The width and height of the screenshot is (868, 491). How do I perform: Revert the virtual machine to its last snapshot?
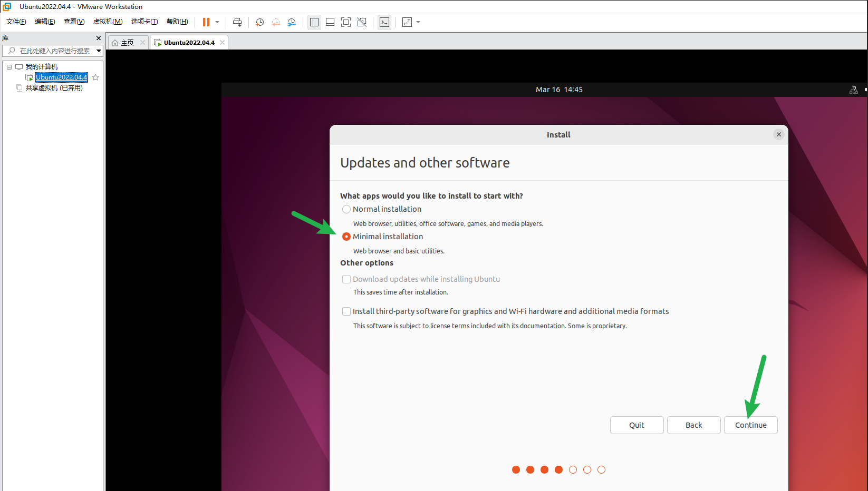pyautogui.click(x=276, y=22)
